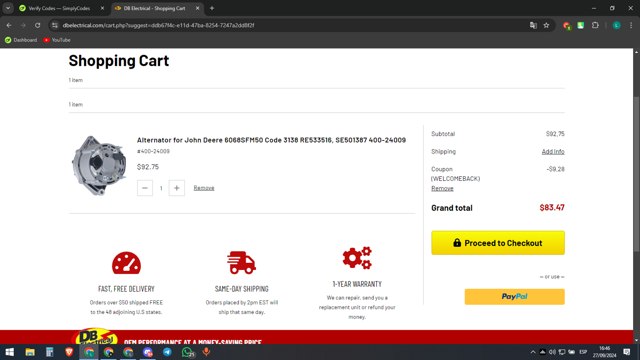Open the alternator product thumbnail image
Image resolution: width=640 pixels, height=360 pixels.
[99, 165]
